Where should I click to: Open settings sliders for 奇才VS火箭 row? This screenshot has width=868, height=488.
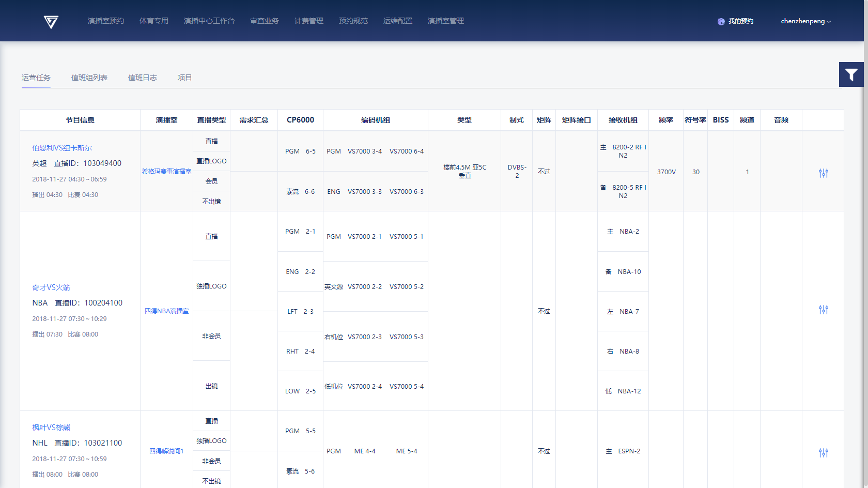click(x=823, y=310)
